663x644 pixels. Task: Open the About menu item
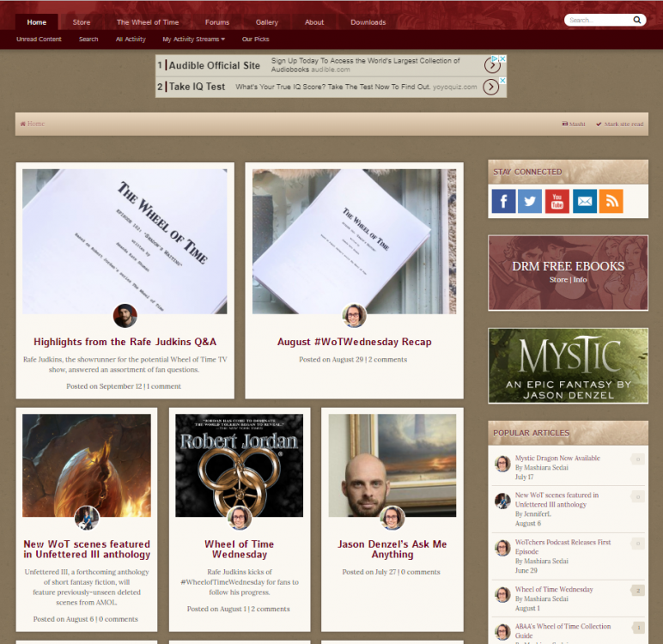click(x=314, y=22)
